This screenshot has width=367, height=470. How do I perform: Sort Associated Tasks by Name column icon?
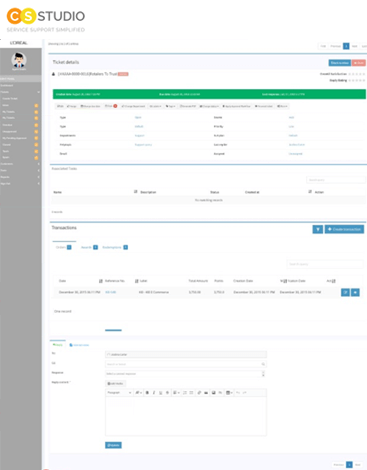point(136,192)
